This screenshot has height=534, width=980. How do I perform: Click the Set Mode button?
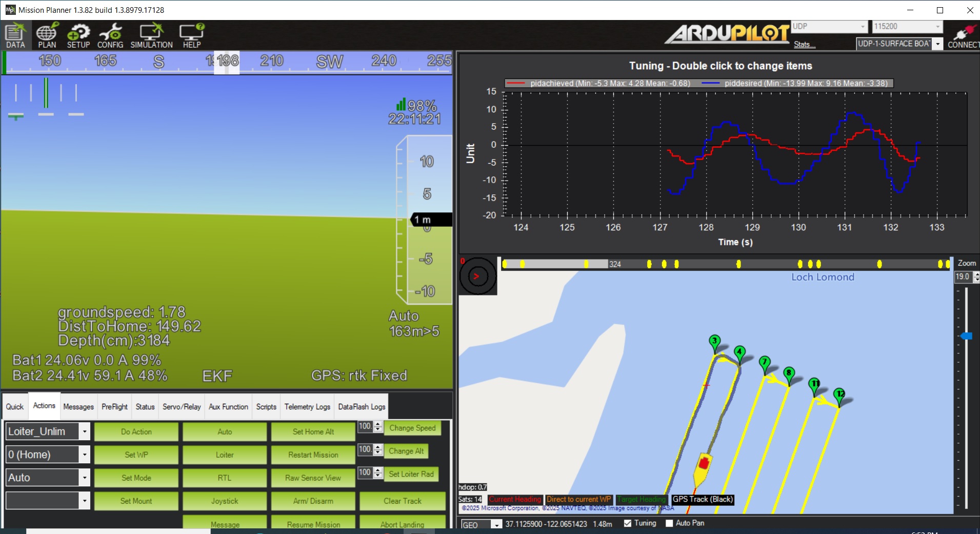click(x=136, y=478)
